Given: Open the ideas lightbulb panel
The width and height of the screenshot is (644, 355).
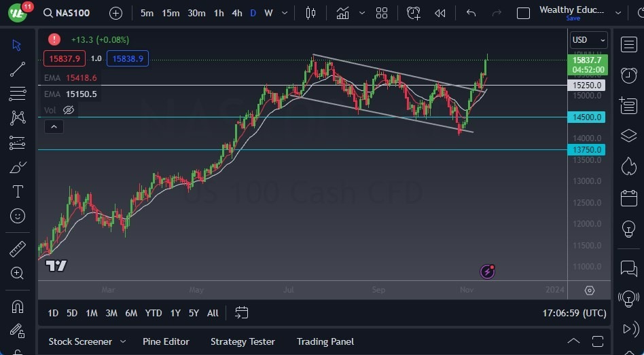Looking at the screenshot, I should [629, 229].
